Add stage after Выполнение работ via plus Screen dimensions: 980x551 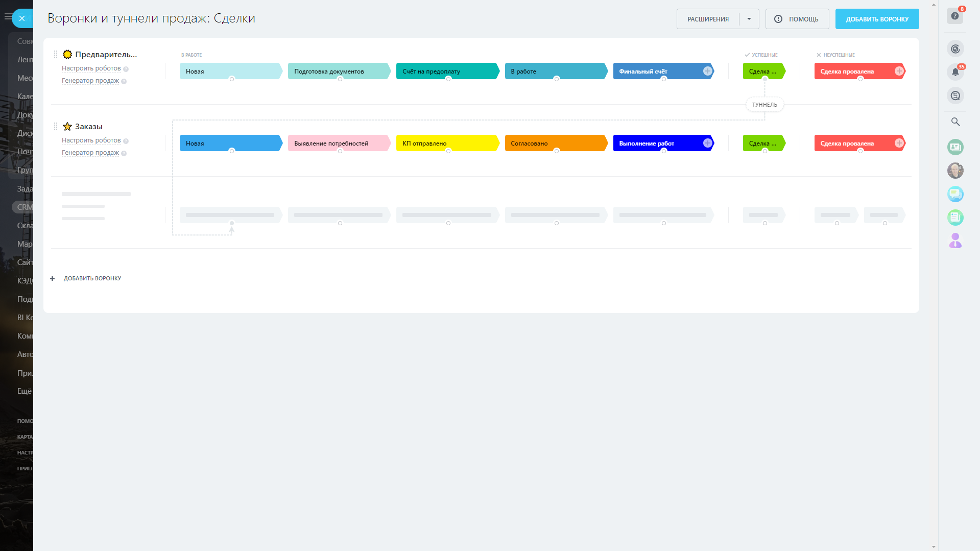[707, 143]
